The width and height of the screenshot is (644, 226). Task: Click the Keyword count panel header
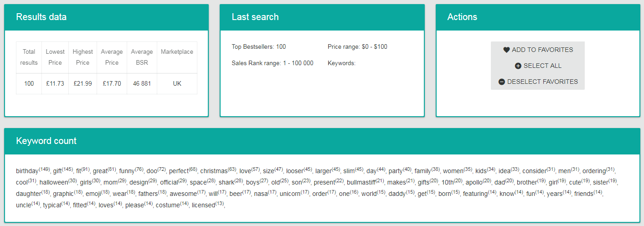[322, 141]
